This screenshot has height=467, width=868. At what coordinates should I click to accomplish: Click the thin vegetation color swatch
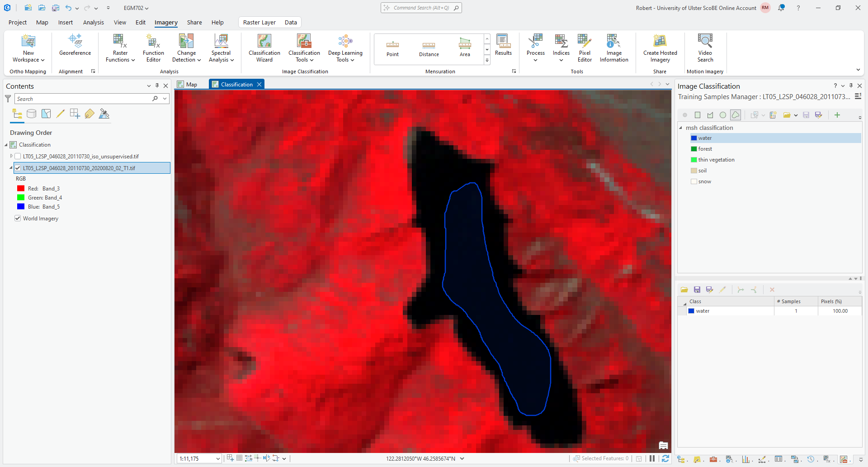point(693,160)
